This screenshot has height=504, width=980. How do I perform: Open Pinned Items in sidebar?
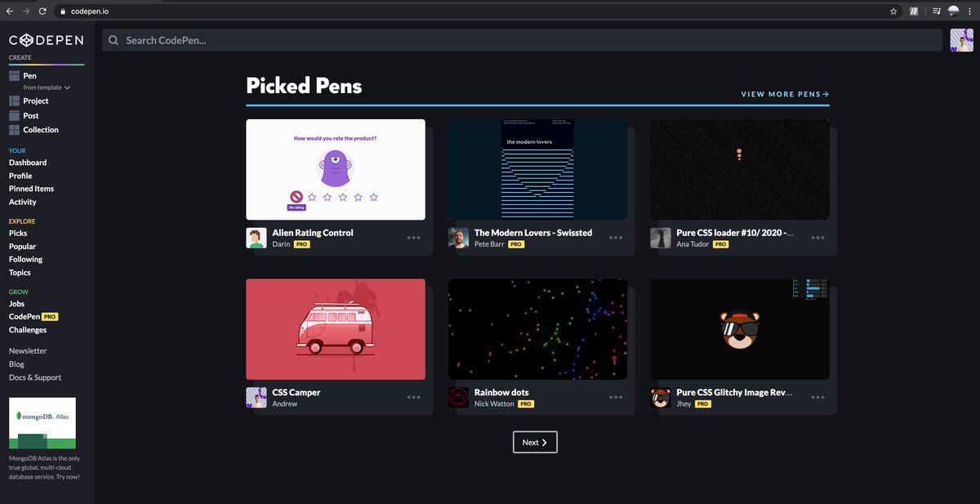[31, 189]
